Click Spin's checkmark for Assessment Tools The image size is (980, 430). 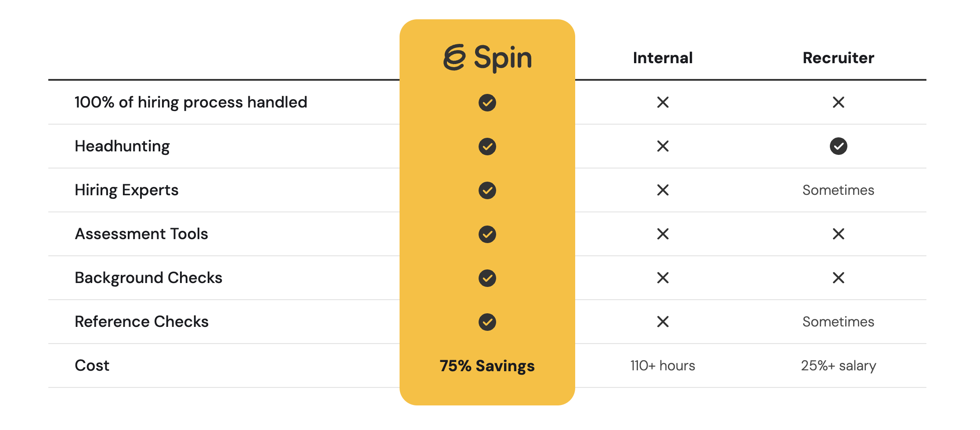coord(487,234)
